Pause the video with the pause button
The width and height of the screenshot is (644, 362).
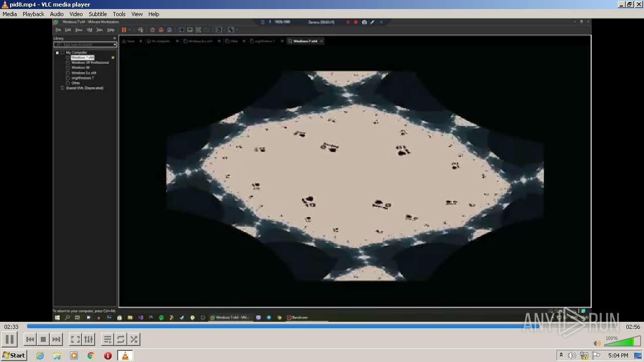click(x=10, y=339)
